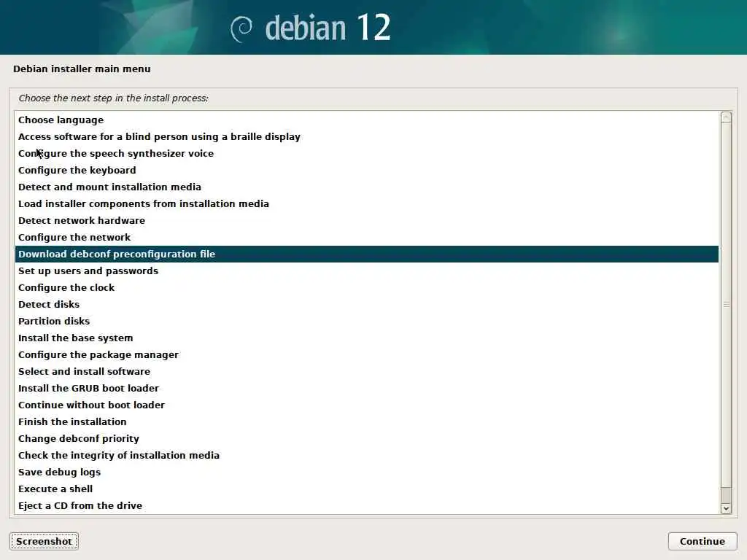
Task: Select Execute a shell
Action: tap(366, 489)
